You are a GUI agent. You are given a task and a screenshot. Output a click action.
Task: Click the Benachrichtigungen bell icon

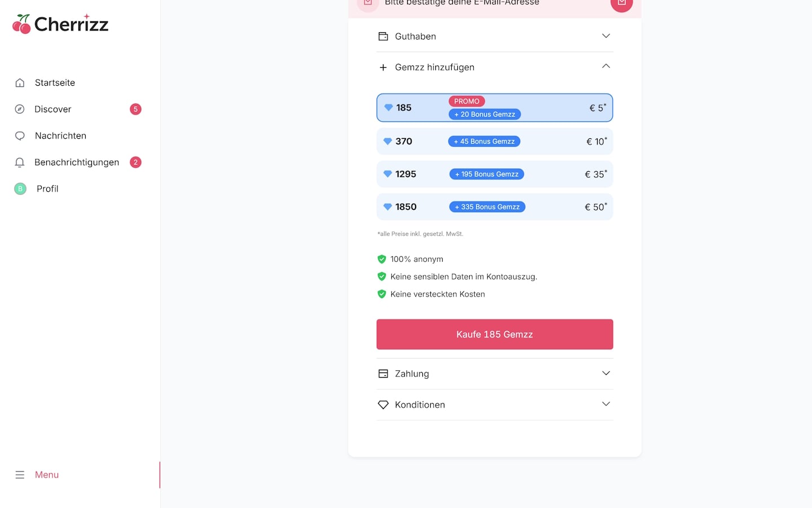click(20, 163)
